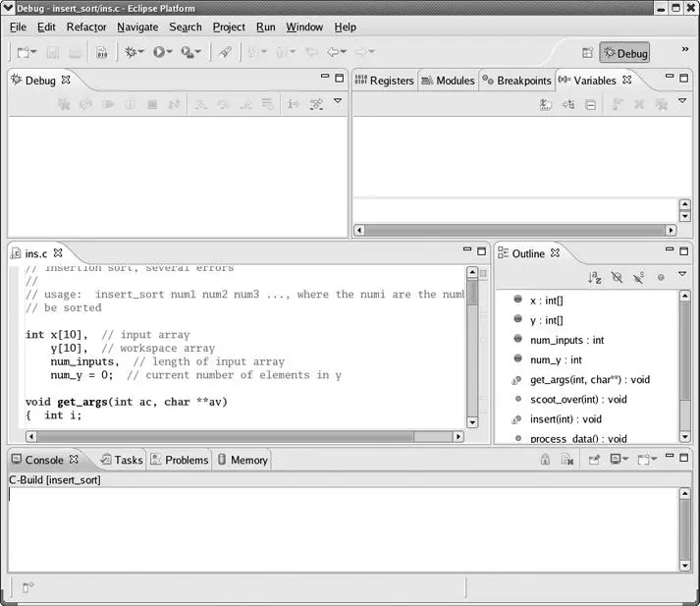Open the Debug view dropdown menu
The image size is (700, 606).
(x=338, y=102)
